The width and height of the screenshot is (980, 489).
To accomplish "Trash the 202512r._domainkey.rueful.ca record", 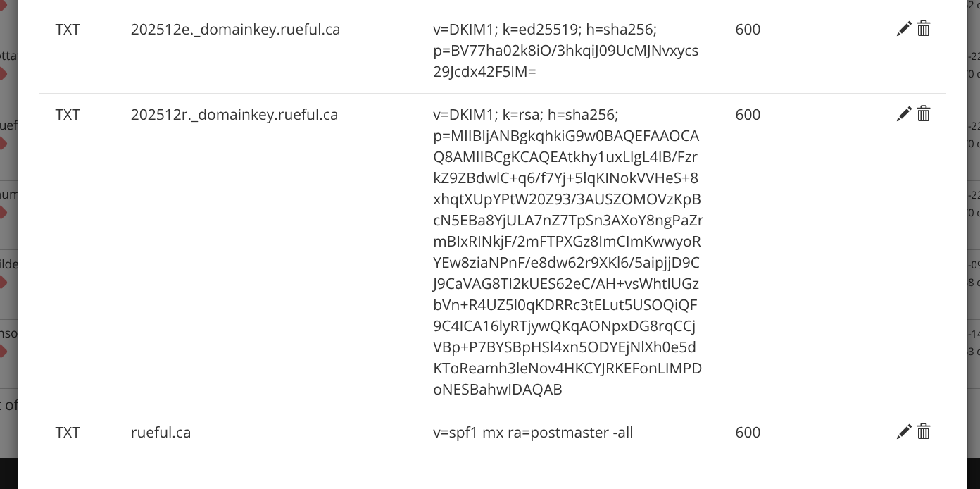I will click(924, 114).
